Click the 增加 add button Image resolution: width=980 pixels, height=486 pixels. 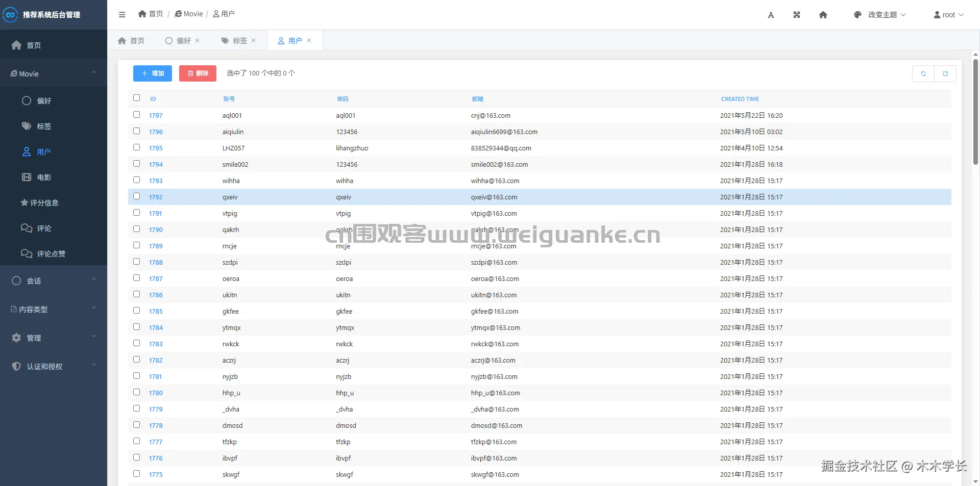pos(153,73)
